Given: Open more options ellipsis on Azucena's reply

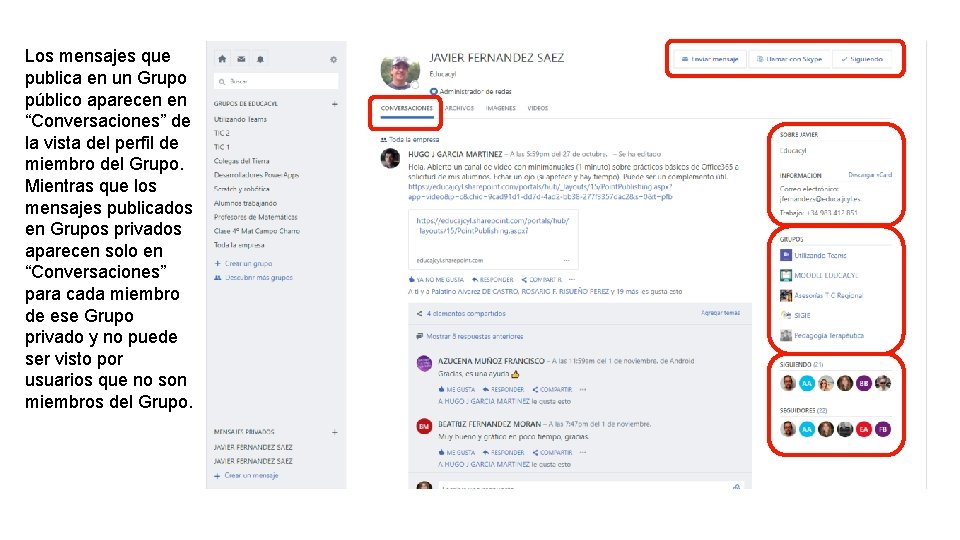Looking at the screenshot, I should (x=583, y=389).
